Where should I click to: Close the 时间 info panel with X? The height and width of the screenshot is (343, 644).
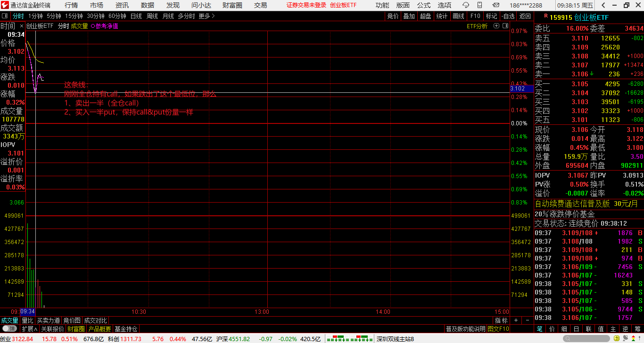tap(21, 26)
